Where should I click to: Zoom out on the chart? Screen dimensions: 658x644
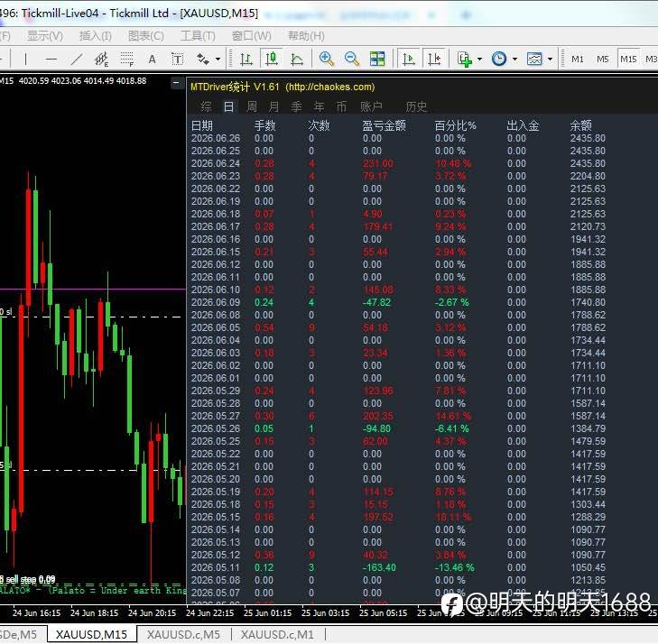tap(352, 60)
